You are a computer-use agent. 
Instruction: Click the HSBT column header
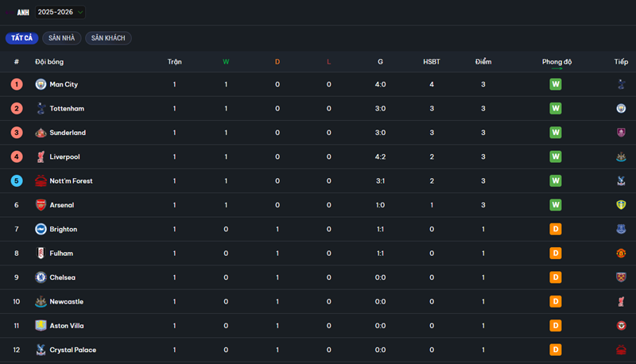432,62
